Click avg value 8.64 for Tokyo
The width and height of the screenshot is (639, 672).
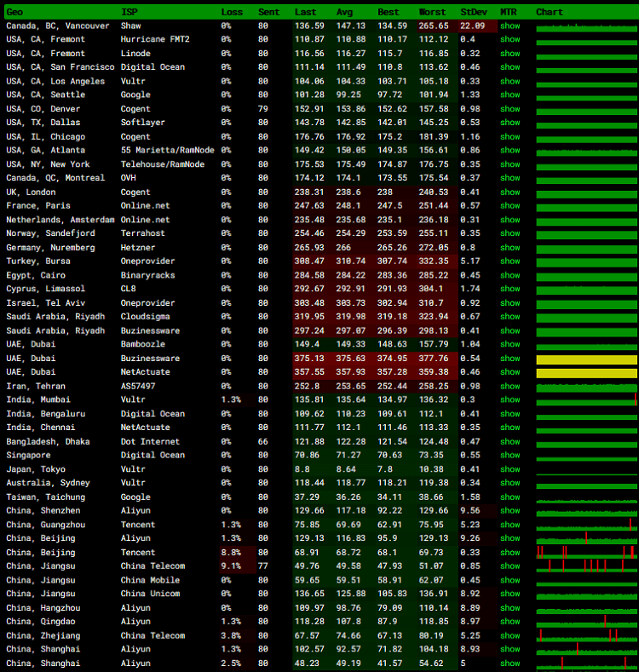pos(346,468)
